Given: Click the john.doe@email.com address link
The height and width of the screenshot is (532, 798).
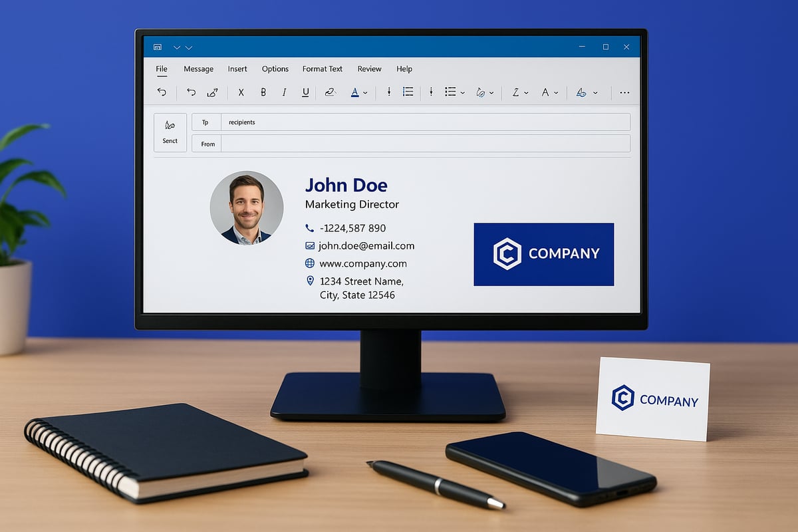Looking at the screenshot, I should [x=366, y=246].
